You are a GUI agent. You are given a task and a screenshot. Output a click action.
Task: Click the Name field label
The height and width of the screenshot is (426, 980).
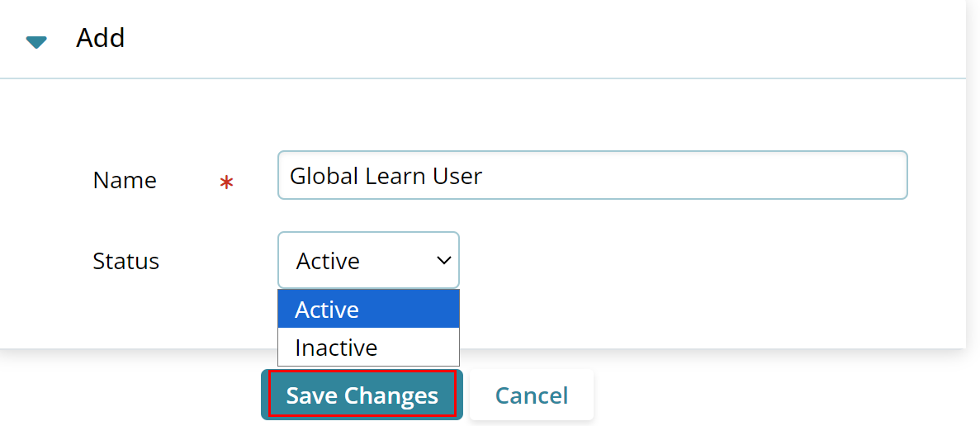[125, 181]
